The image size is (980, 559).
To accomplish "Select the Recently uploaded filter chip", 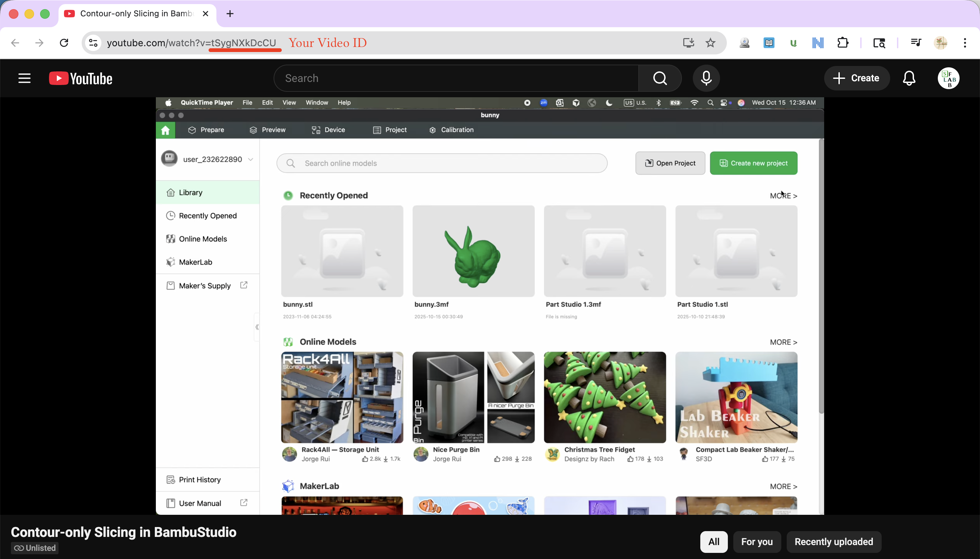I will click(x=834, y=542).
